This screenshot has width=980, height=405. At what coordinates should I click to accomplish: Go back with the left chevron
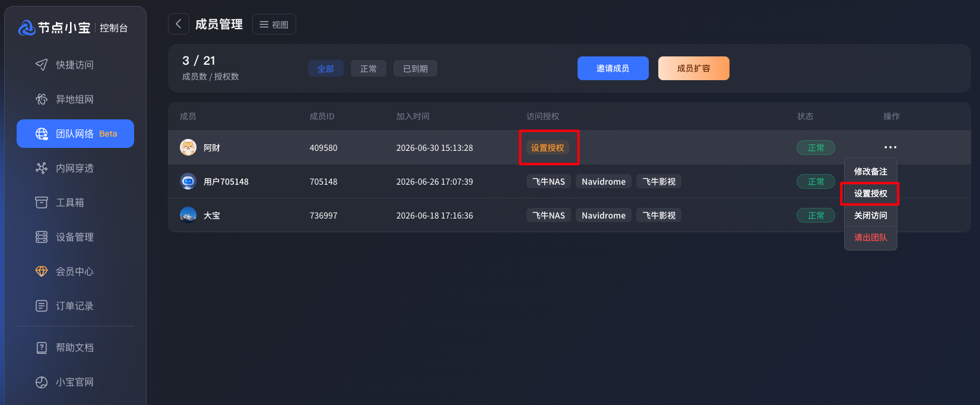[x=179, y=24]
